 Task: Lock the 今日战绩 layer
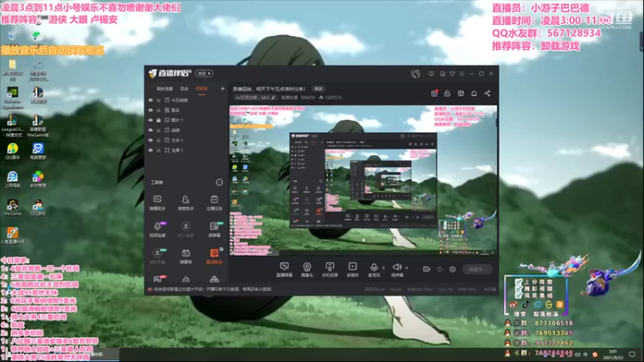pos(159,100)
